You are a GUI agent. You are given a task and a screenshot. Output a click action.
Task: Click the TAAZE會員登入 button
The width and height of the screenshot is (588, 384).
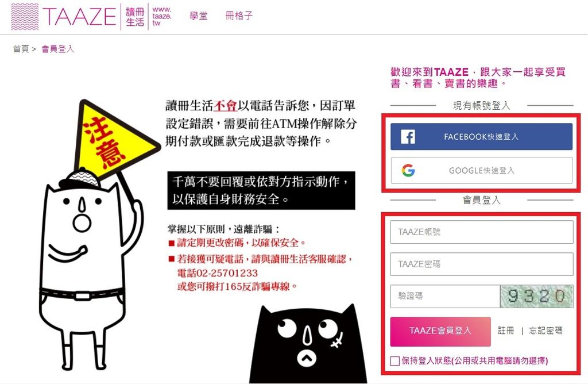click(440, 332)
